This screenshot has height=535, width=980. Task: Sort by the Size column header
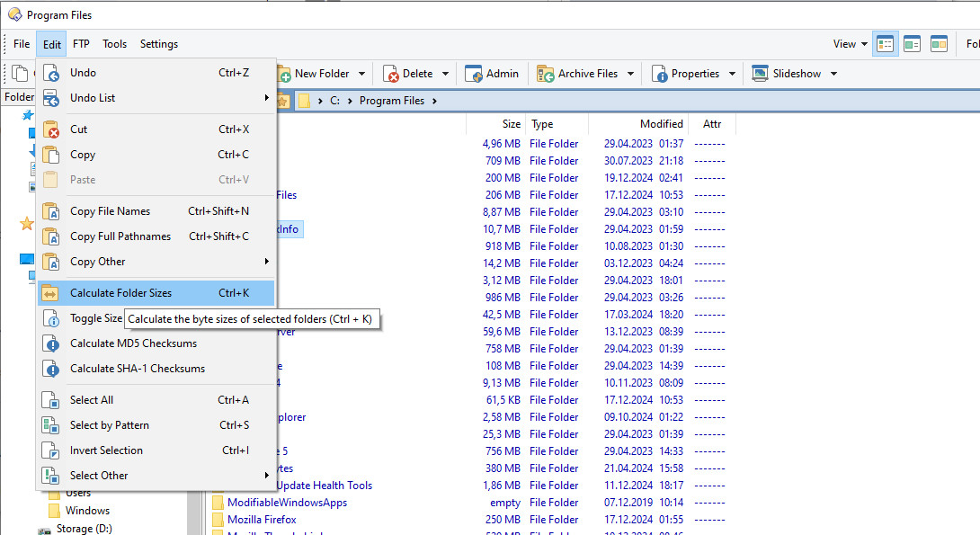(495, 124)
